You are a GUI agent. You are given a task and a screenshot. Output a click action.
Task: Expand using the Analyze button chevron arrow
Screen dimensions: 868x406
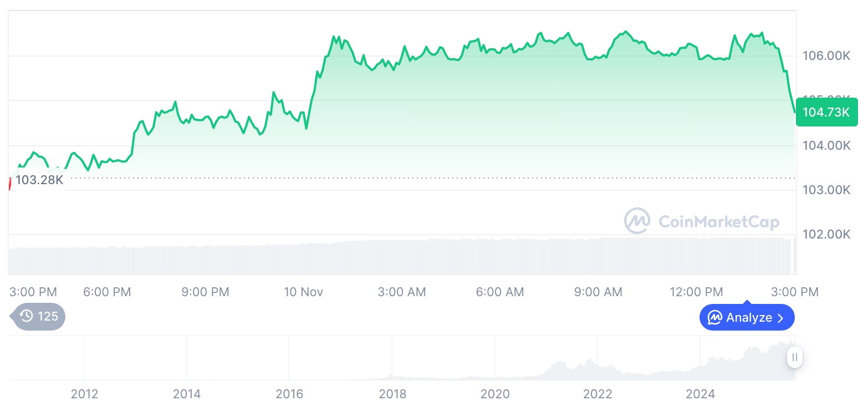(x=780, y=318)
